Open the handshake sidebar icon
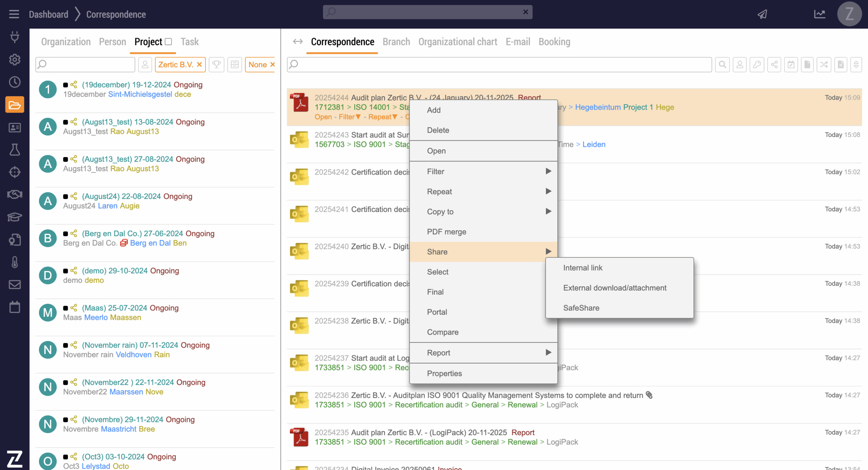This screenshot has width=868, height=470. [x=15, y=194]
